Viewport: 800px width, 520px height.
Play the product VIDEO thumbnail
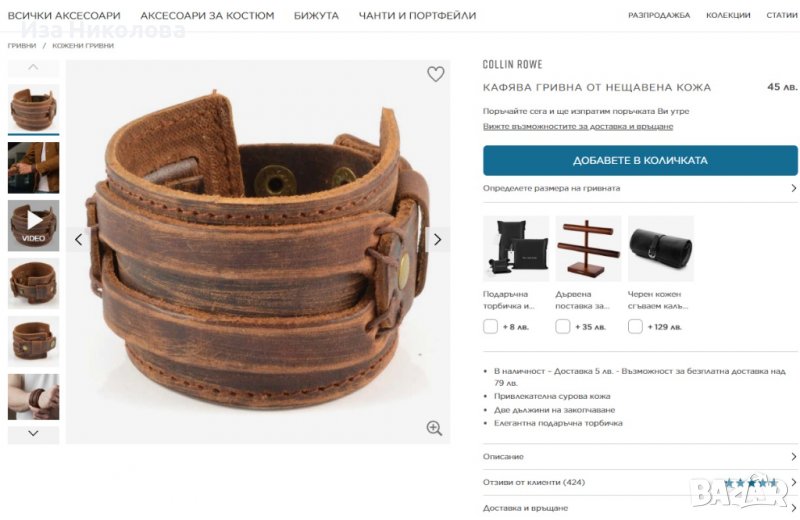click(x=33, y=225)
